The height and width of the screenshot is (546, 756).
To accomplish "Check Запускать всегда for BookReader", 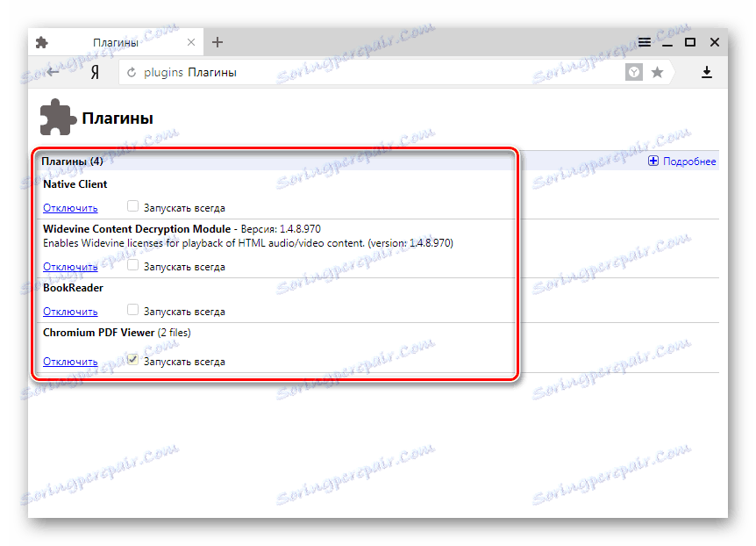I will pos(132,310).
